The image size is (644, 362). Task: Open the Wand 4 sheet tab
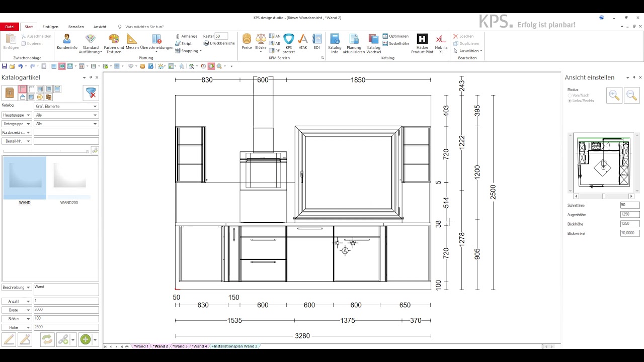199,346
